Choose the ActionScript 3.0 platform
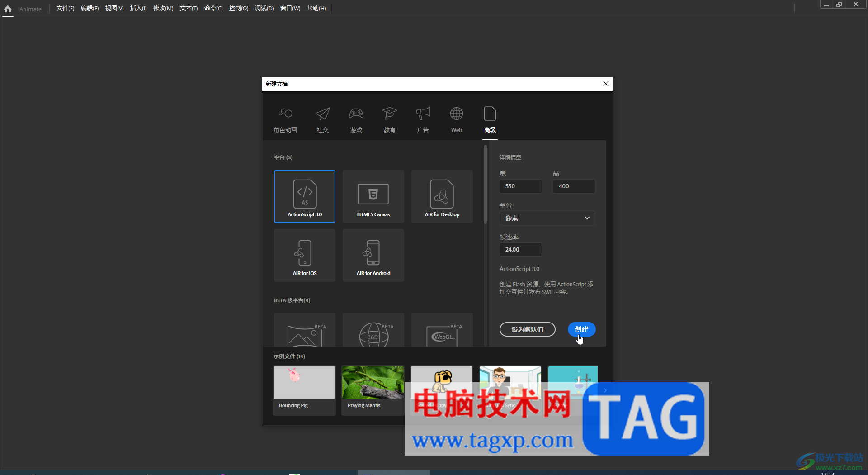The height and width of the screenshot is (475, 868). click(x=305, y=196)
